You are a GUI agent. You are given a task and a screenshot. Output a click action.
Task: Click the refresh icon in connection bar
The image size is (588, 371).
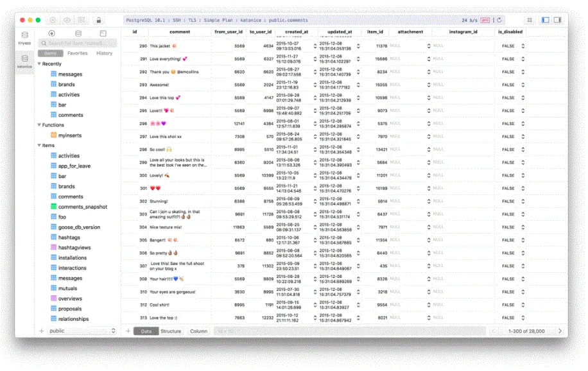coord(499,21)
